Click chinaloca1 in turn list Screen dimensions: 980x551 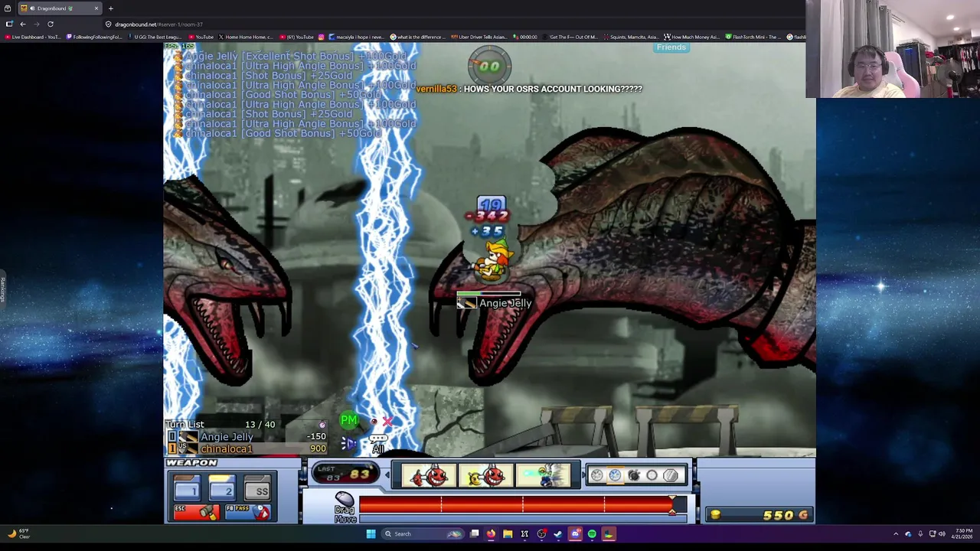(226, 449)
